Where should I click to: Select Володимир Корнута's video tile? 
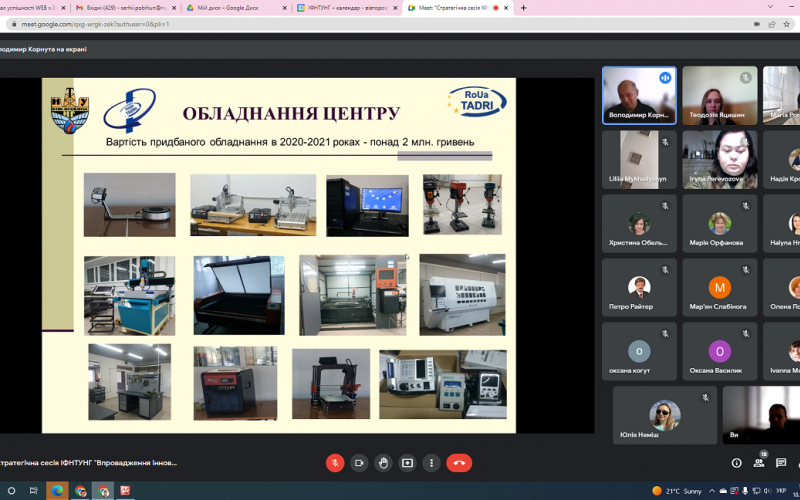639,95
